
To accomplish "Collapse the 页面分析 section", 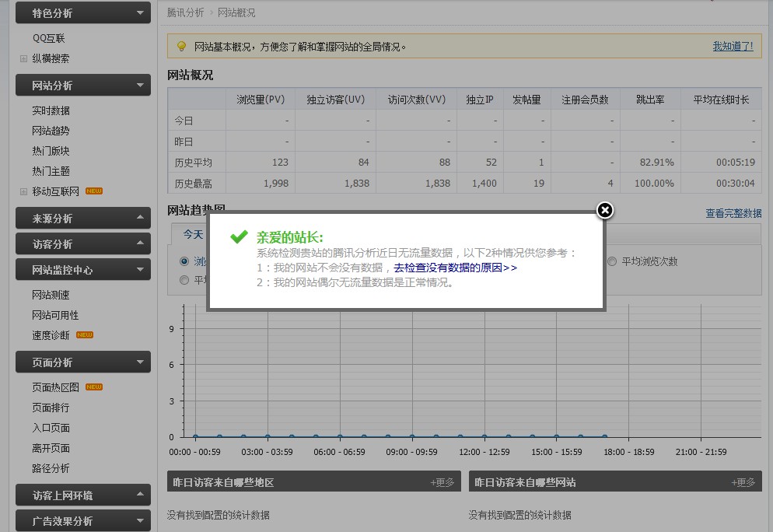I will coord(82,362).
